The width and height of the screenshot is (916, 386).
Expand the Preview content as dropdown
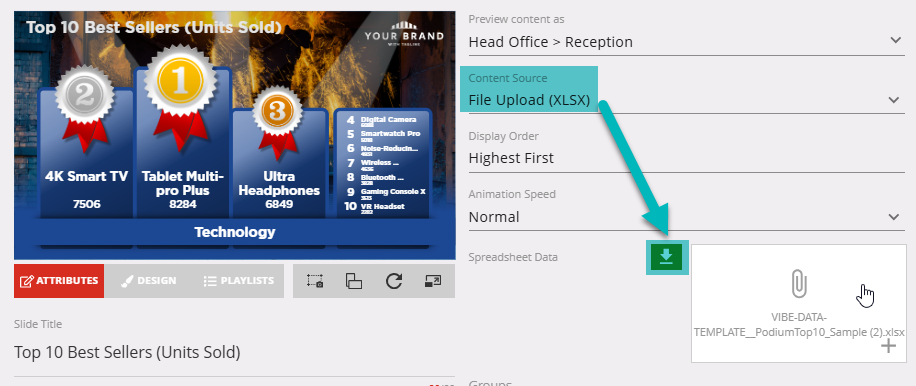[x=686, y=42]
